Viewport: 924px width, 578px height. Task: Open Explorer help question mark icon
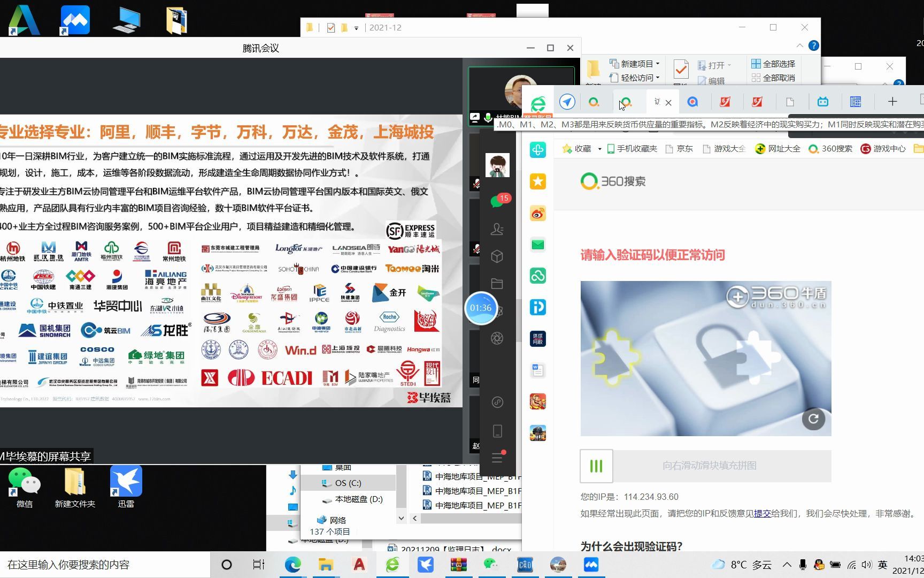click(813, 45)
